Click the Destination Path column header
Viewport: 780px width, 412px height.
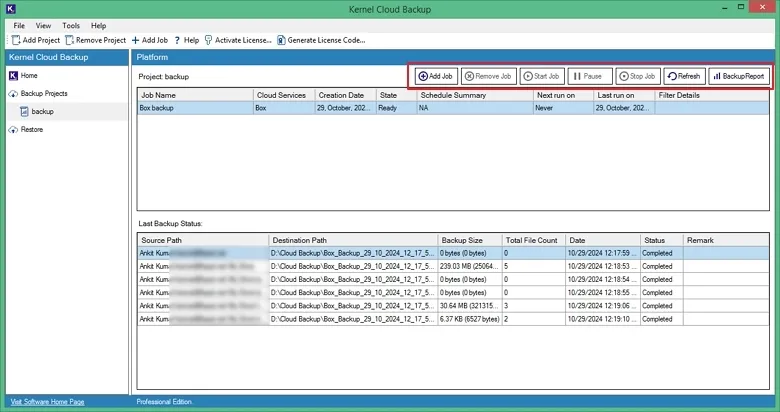point(353,240)
